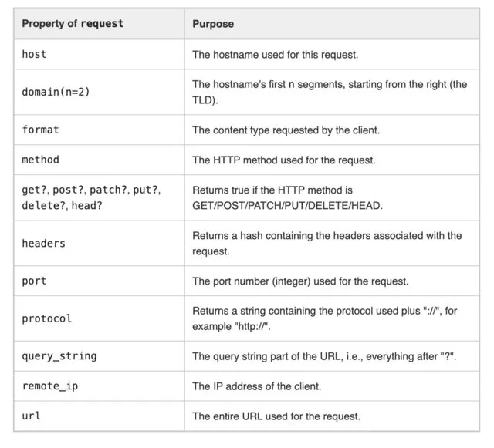The height and width of the screenshot is (448, 494).
Task: Select the "port" property cell
Action: 35,281
